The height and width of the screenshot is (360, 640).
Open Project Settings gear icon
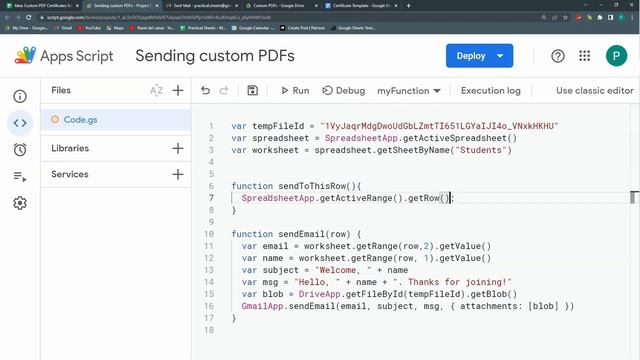(x=20, y=203)
